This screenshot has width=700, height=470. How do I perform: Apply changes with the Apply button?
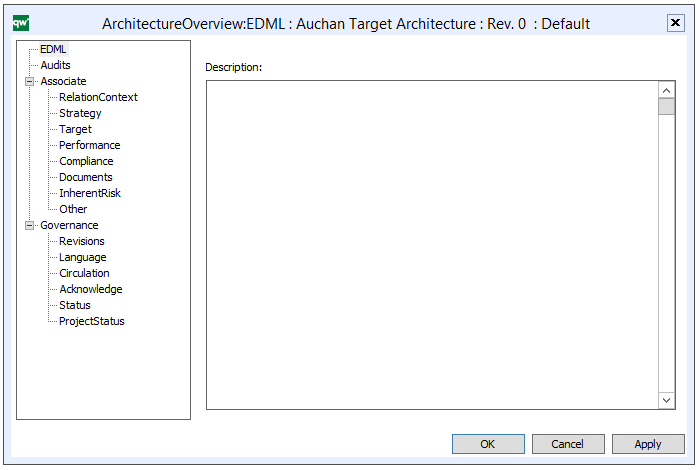click(x=648, y=444)
